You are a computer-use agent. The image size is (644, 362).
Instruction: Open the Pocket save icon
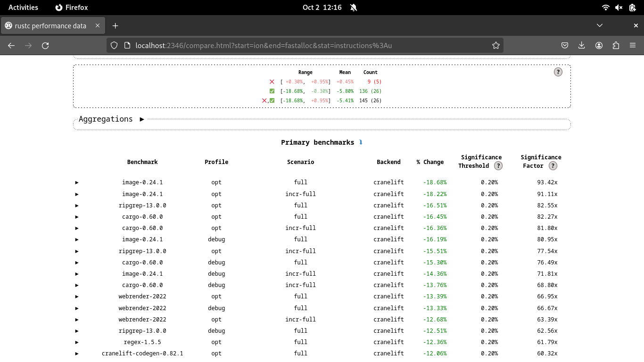coord(565,45)
